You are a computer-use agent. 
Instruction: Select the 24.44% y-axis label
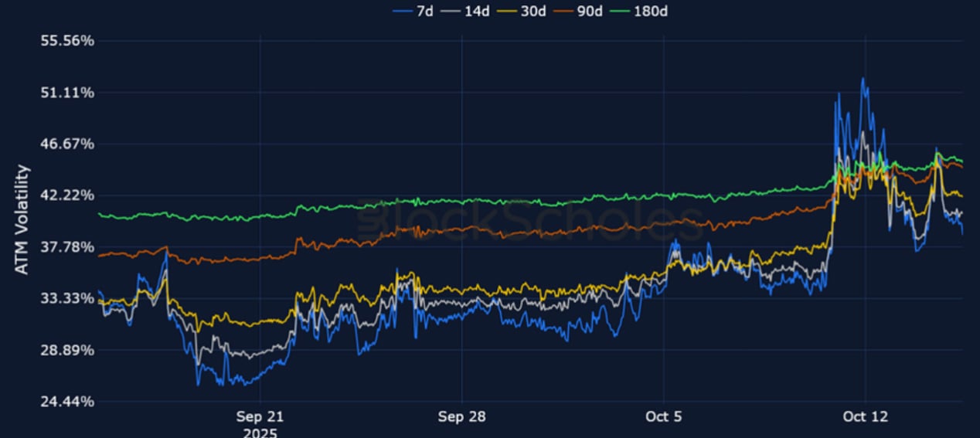click(x=67, y=401)
